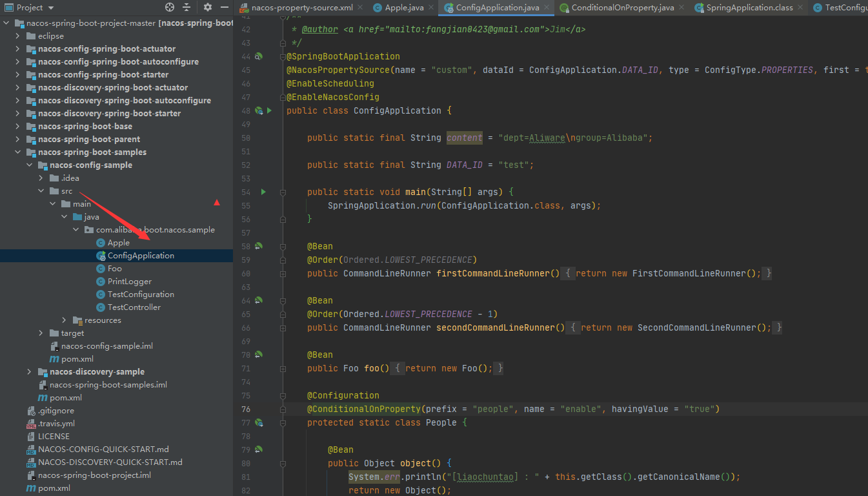The width and height of the screenshot is (868, 496).
Task: Collapse the nacos-config-sample tree node
Action: point(28,165)
